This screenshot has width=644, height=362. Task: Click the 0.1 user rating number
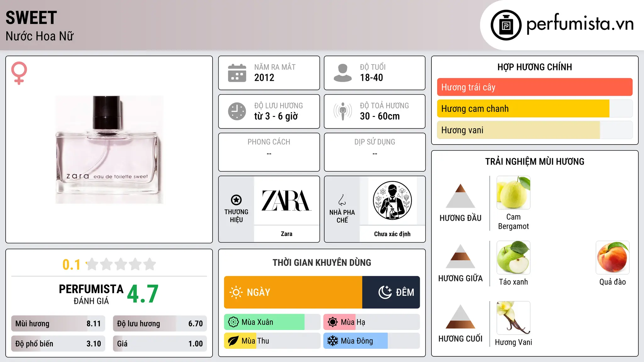coord(71,265)
